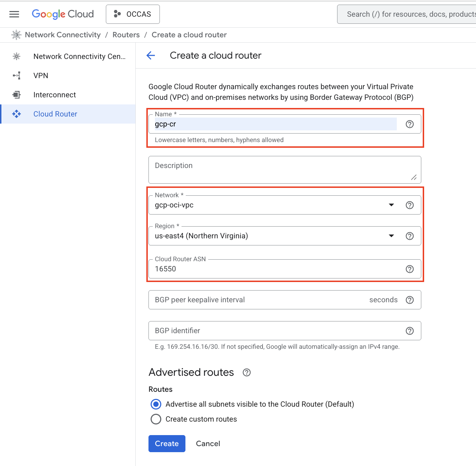476x466 pixels.
Task: Expand the Network dropdown
Action: (391, 205)
